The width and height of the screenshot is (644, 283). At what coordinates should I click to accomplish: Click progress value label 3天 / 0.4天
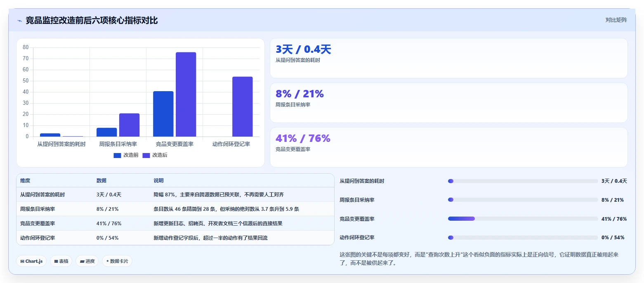point(614,181)
